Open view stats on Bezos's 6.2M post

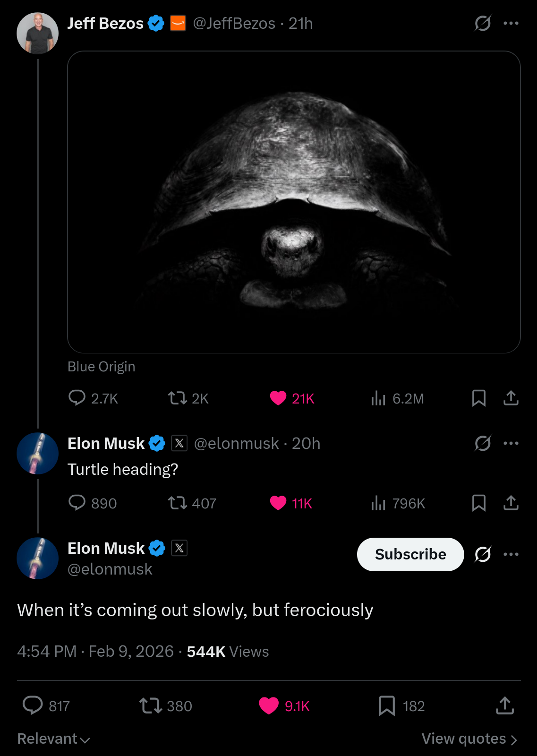point(378,398)
